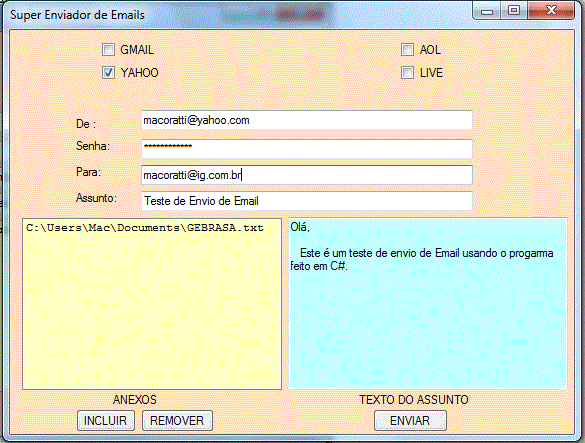The height and width of the screenshot is (443, 585).
Task: Click the De sender email field
Action: (x=307, y=120)
